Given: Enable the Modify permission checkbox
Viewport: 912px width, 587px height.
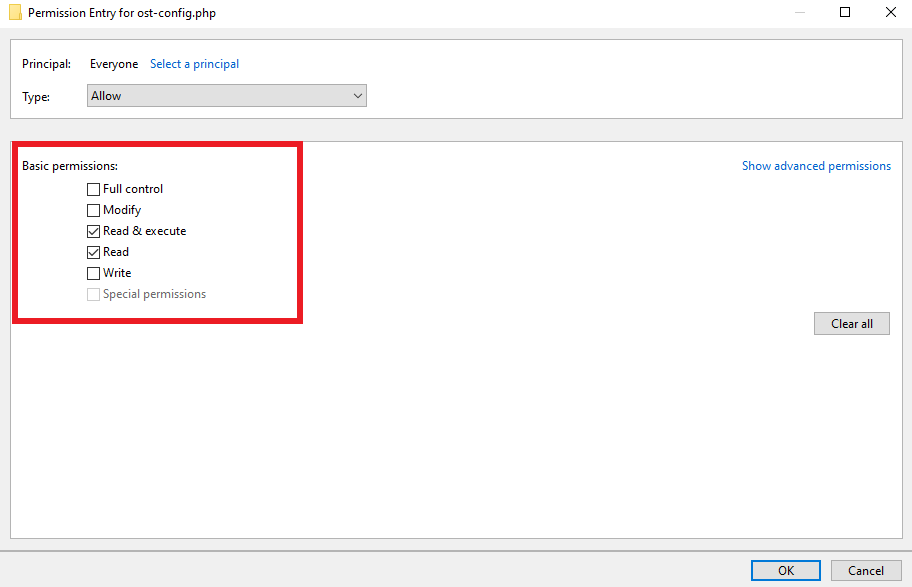Looking at the screenshot, I should [x=93, y=210].
